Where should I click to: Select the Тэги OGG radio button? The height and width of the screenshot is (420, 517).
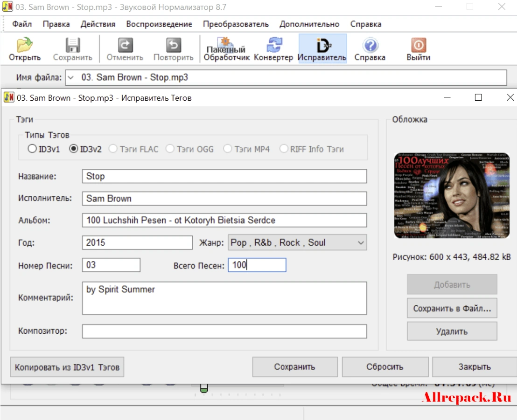point(170,149)
